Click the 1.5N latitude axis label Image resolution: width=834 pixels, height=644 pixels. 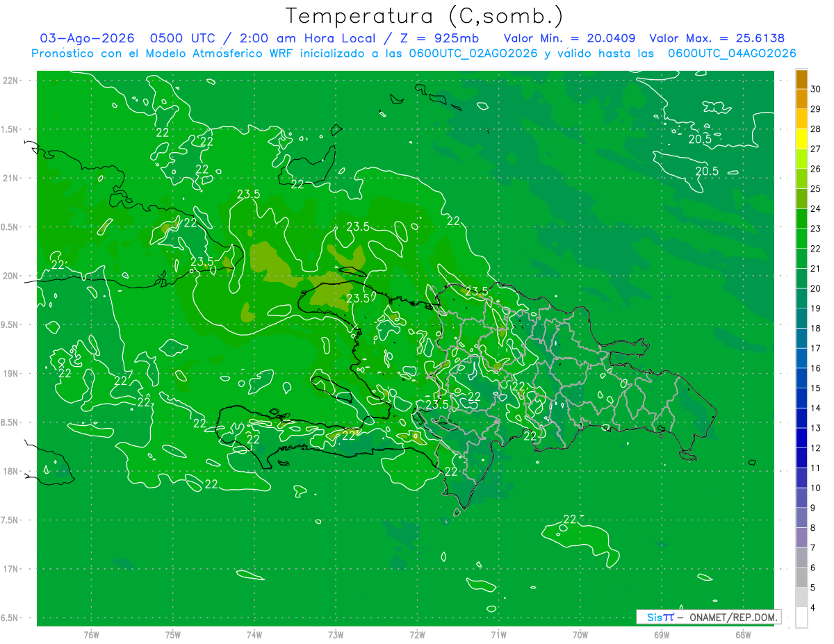(10, 129)
